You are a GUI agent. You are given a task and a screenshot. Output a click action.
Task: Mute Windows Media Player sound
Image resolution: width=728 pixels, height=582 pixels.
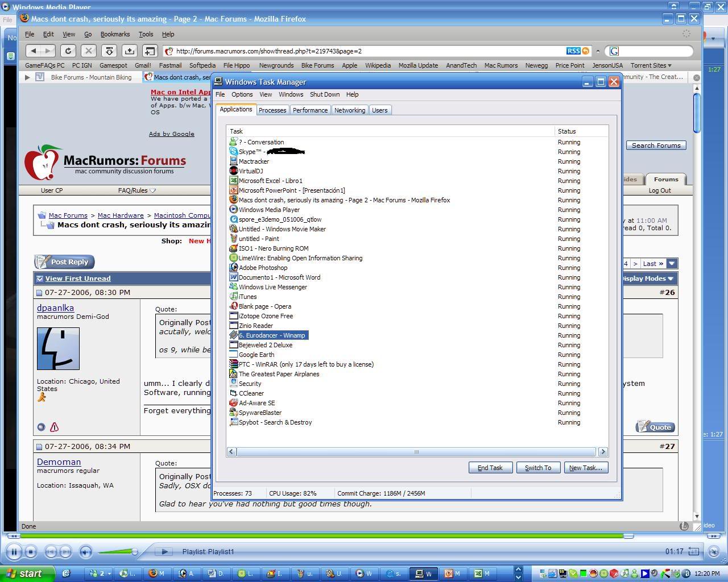85,551
